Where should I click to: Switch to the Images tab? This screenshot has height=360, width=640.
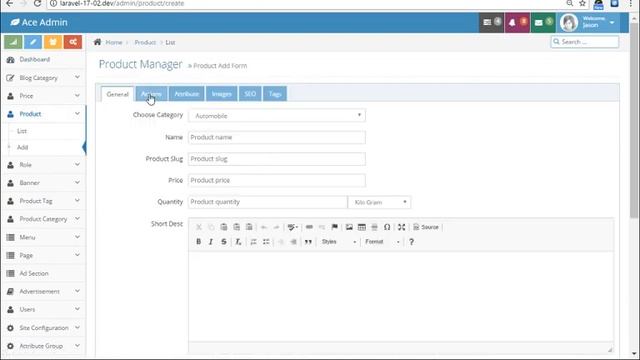pyautogui.click(x=222, y=94)
